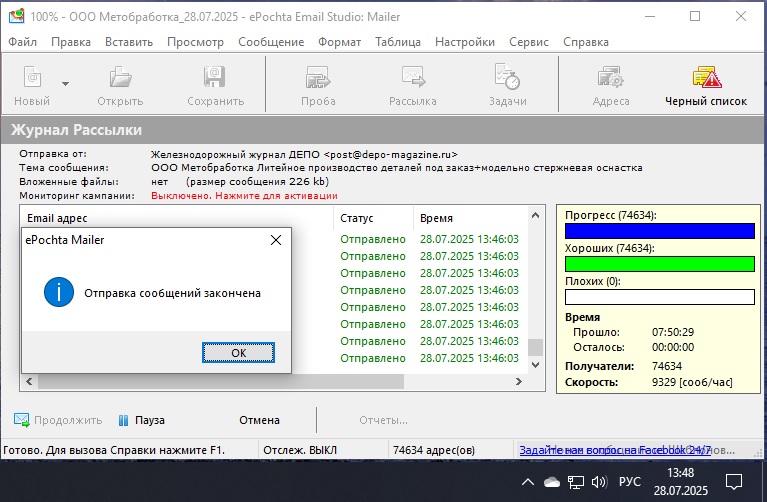Expand the Новый dropdown arrow
The width and height of the screenshot is (767, 502).
coord(65,84)
